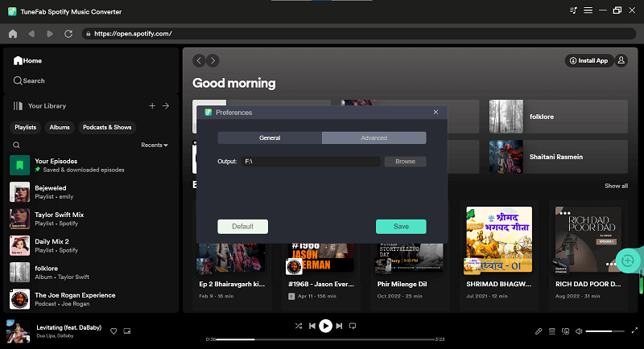The width and height of the screenshot is (644, 349).
Task: Enter full screen player
Action: 634,331
